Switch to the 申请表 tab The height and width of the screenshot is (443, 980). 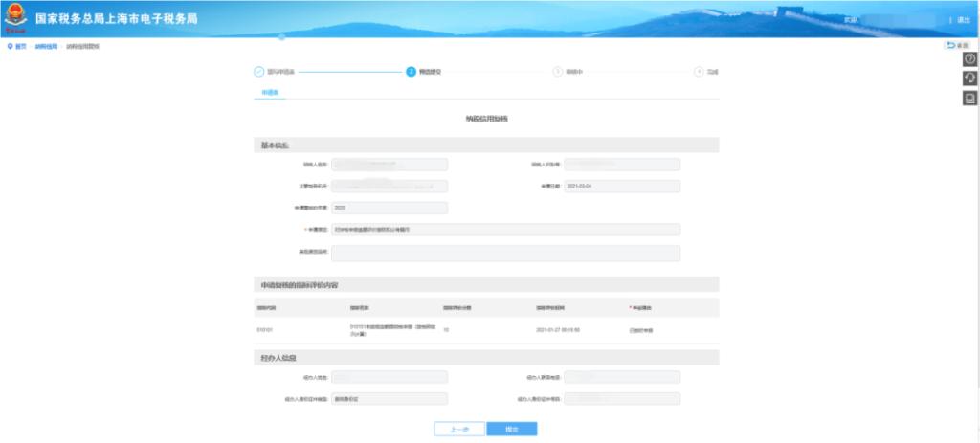tap(269, 93)
